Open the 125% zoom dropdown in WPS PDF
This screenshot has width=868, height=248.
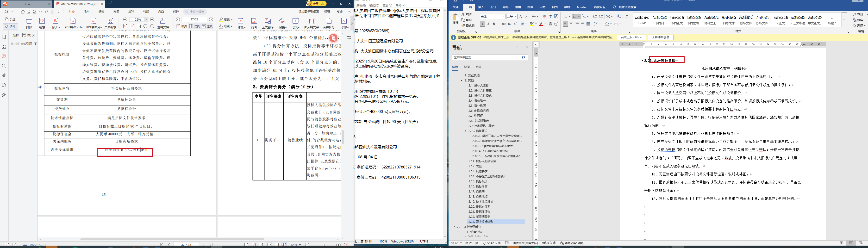pos(146,19)
